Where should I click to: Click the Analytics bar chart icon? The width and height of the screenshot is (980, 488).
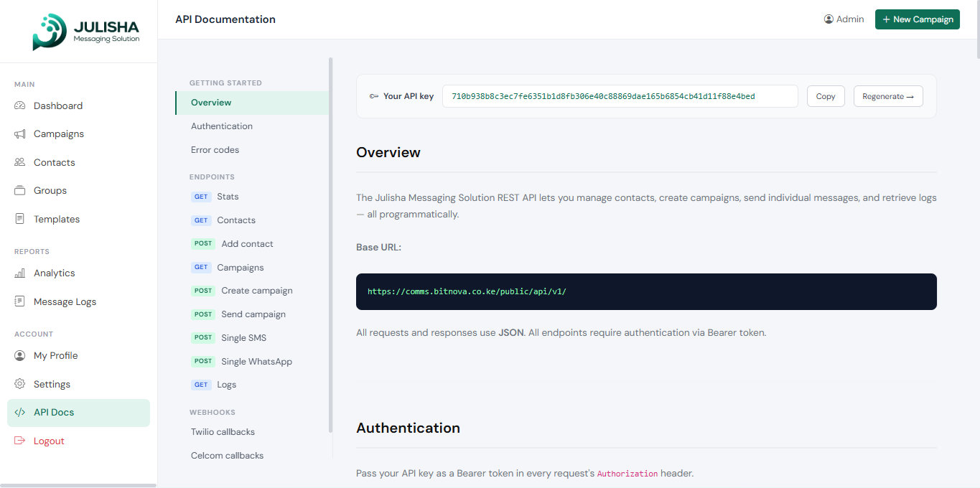(x=20, y=273)
